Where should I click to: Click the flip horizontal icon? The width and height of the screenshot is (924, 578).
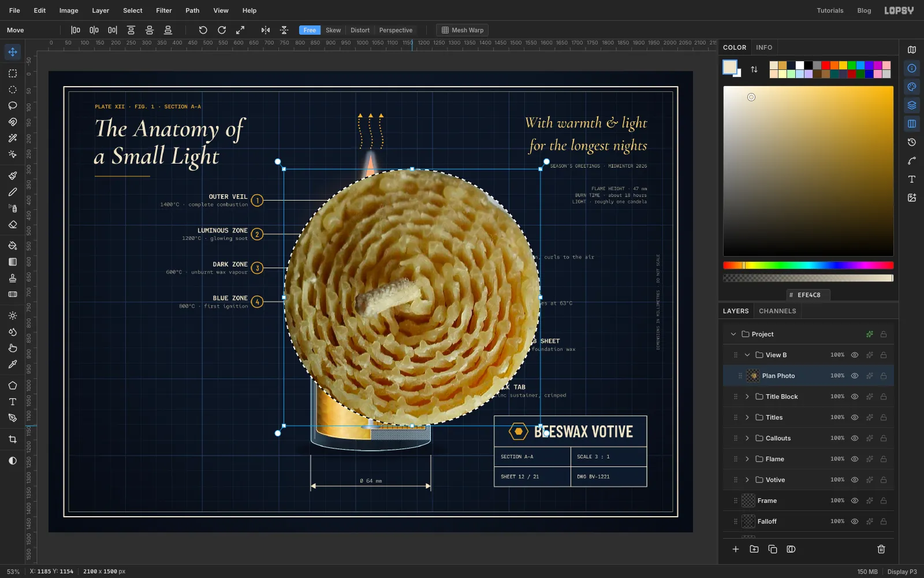point(266,30)
